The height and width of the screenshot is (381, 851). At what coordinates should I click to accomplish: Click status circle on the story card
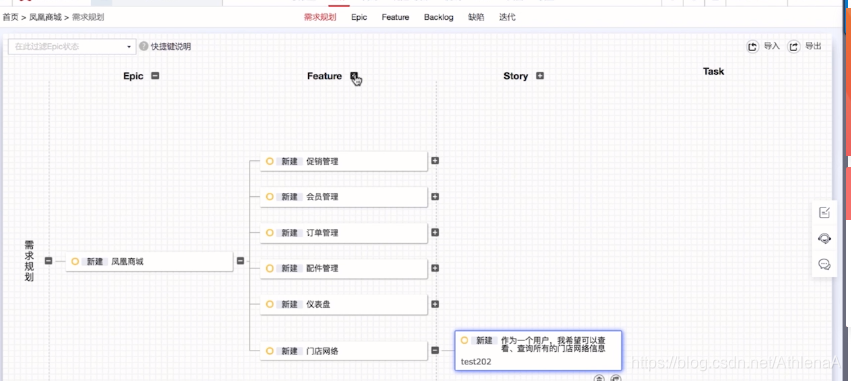click(464, 340)
